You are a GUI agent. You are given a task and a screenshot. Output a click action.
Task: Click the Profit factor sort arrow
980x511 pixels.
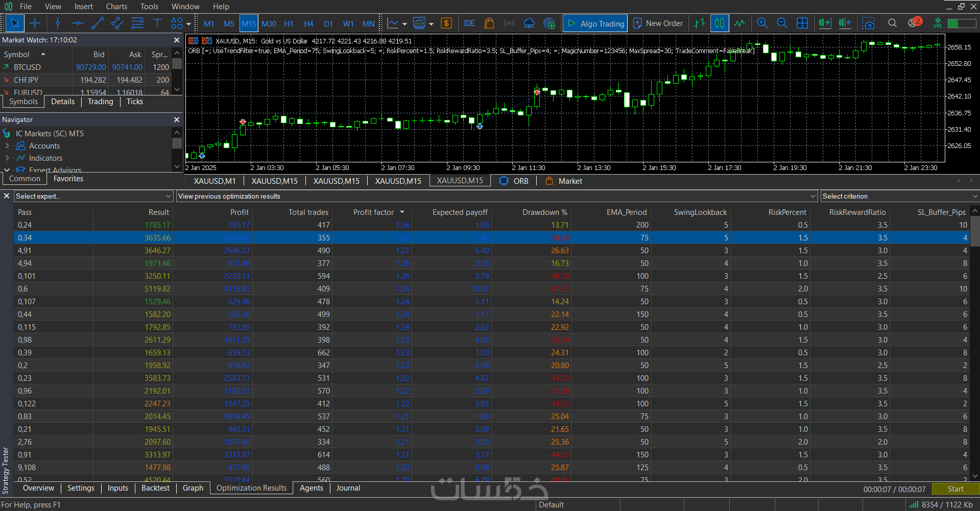coord(402,212)
